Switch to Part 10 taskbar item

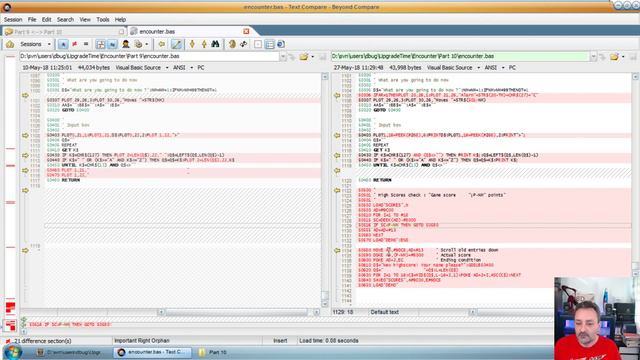213,352
